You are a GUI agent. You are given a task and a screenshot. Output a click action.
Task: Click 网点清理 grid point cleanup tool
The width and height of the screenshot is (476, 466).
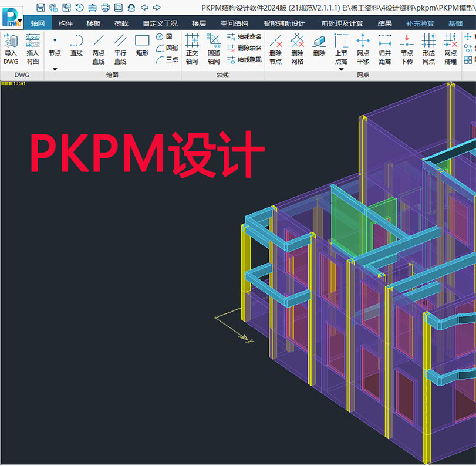[x=451, y=49]
